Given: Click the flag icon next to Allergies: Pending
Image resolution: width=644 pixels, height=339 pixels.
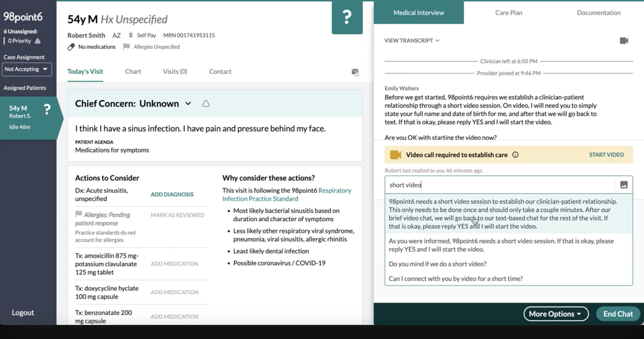Looking at the screenshot, I should point(79,214).
